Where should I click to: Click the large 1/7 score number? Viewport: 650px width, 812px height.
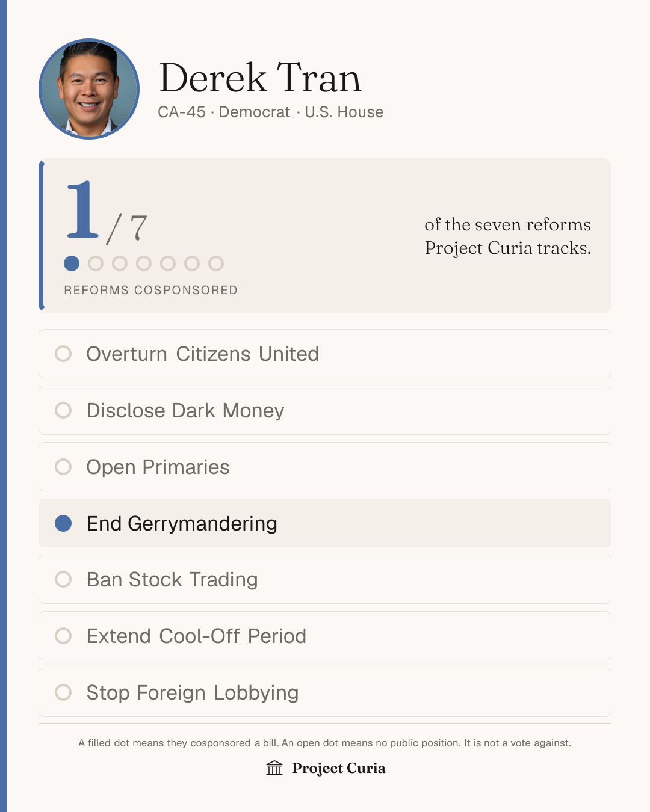coord(106,212)
